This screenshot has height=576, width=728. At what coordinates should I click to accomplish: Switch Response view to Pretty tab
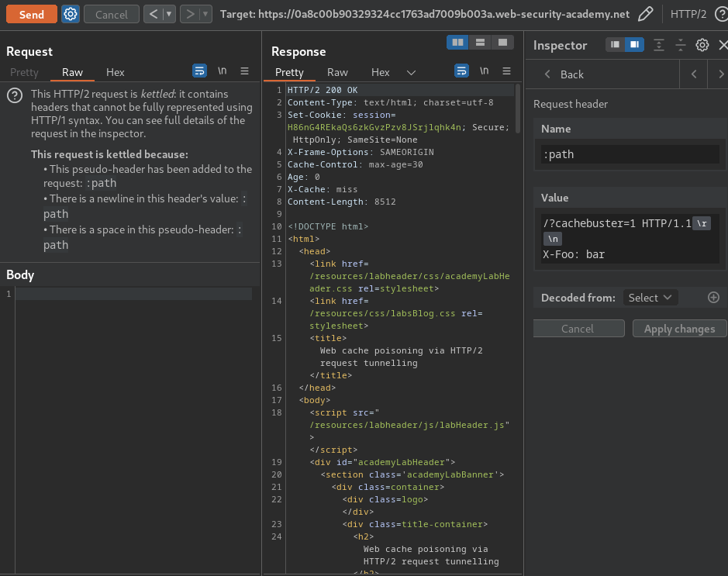click(x=289, y=72)
